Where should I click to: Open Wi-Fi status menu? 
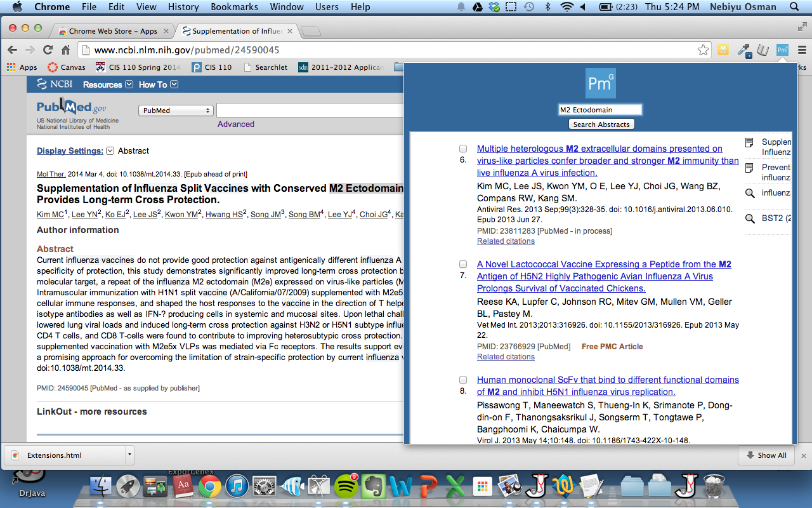click(x=566, y=7)
